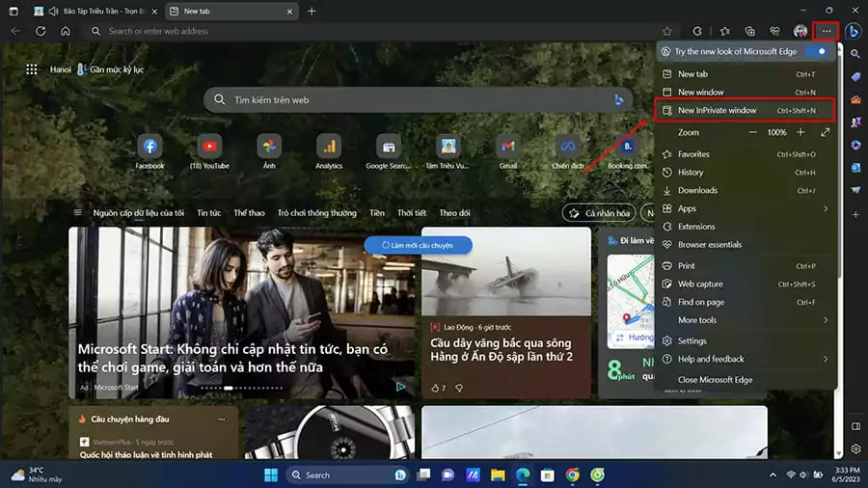Open the Analytics quick link
Viewport: 868px width, 488px height.
click(329, 151)
